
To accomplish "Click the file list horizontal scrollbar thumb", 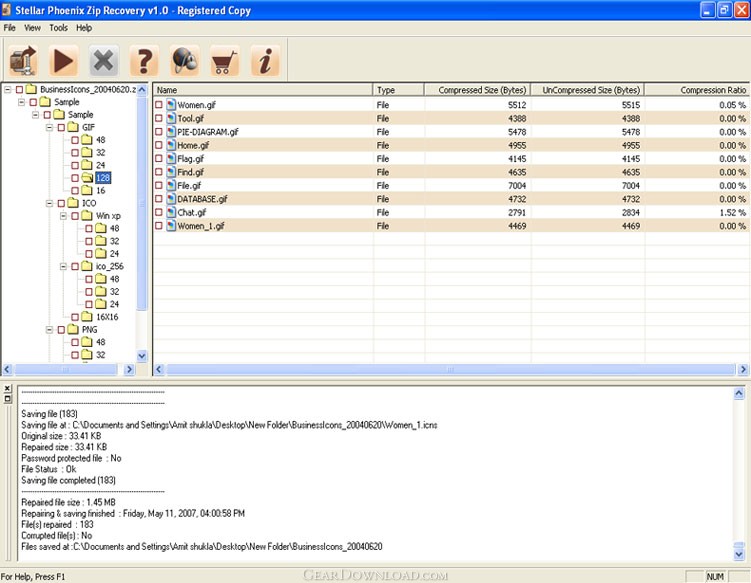I will coord(450,369).
